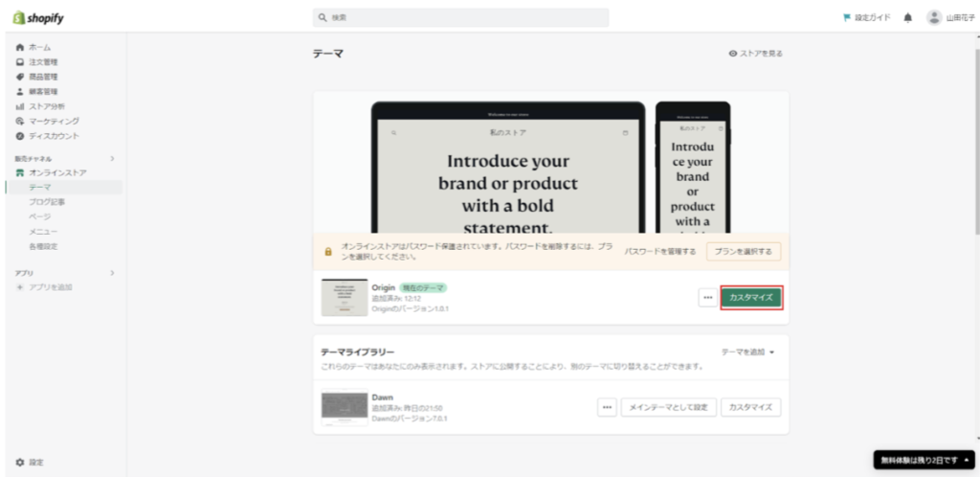Image resolution: width=980 pixels, height=477 pixels.
Task: Expand the テーマを追加 dropdown
Action: point(747,352)
